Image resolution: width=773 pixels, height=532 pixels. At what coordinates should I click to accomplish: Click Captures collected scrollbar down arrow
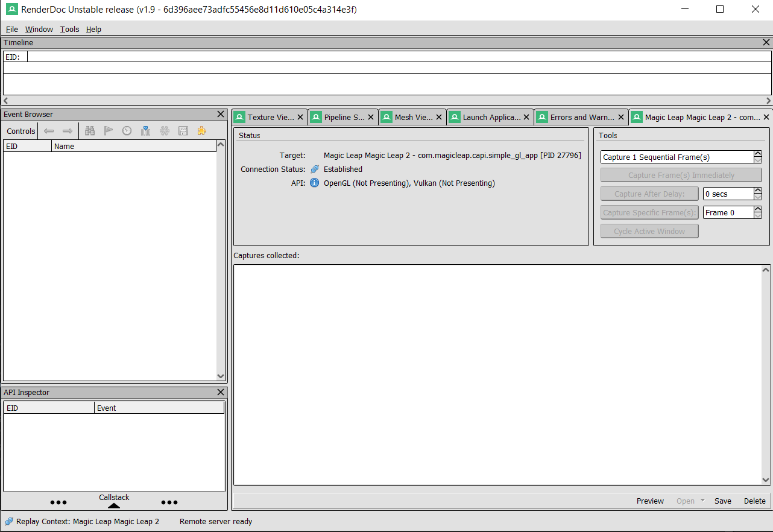click(x=766, y=480)
